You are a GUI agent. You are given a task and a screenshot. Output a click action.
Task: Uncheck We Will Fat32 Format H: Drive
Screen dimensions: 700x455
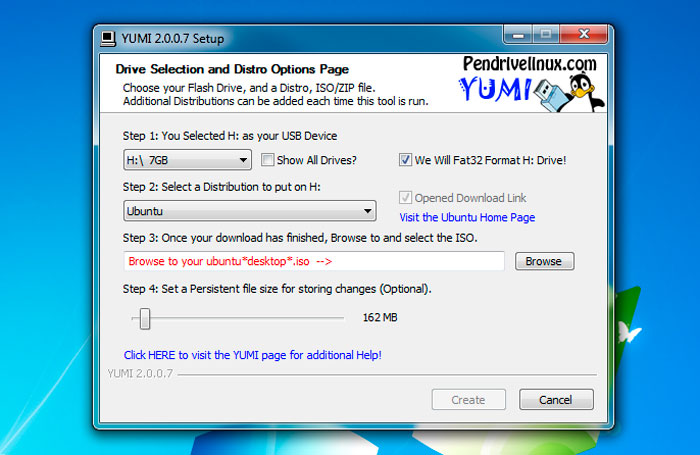coord(405,160)
